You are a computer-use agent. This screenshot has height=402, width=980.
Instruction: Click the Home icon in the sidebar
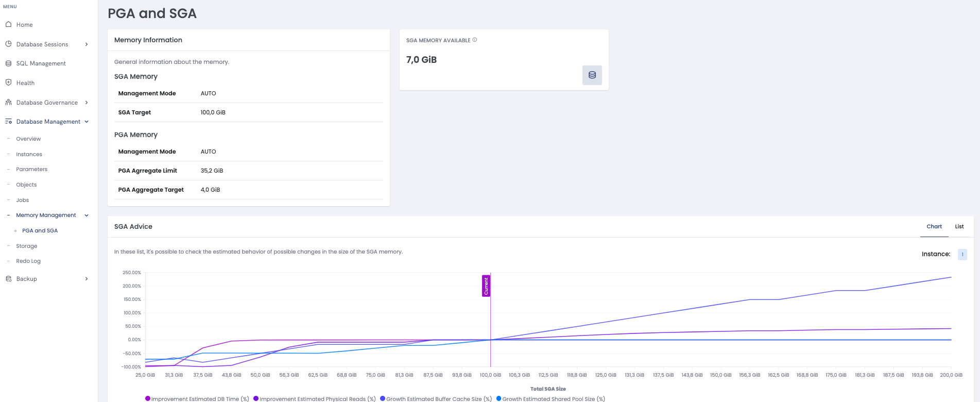tap(8, 24)
